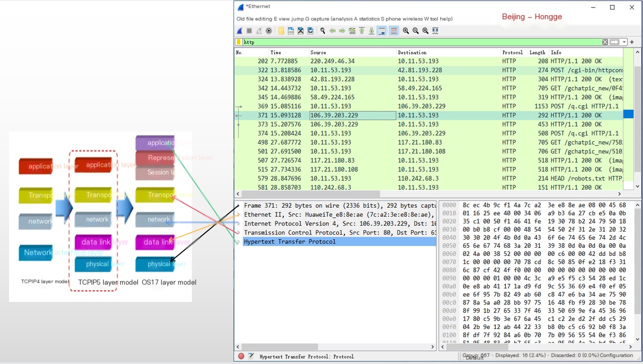Clear the display filter
The height and width of the screenshot is (364, 643).
tap(605, 42)
